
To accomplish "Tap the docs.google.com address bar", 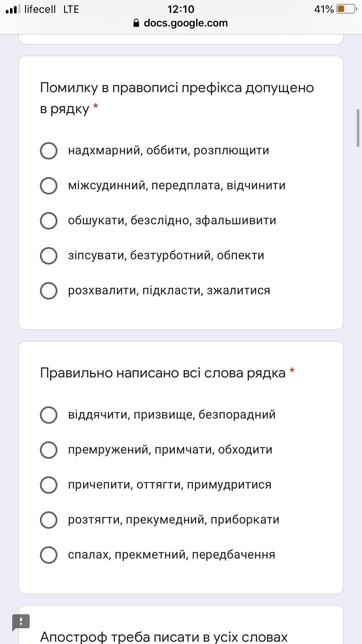I will (185, 23).
